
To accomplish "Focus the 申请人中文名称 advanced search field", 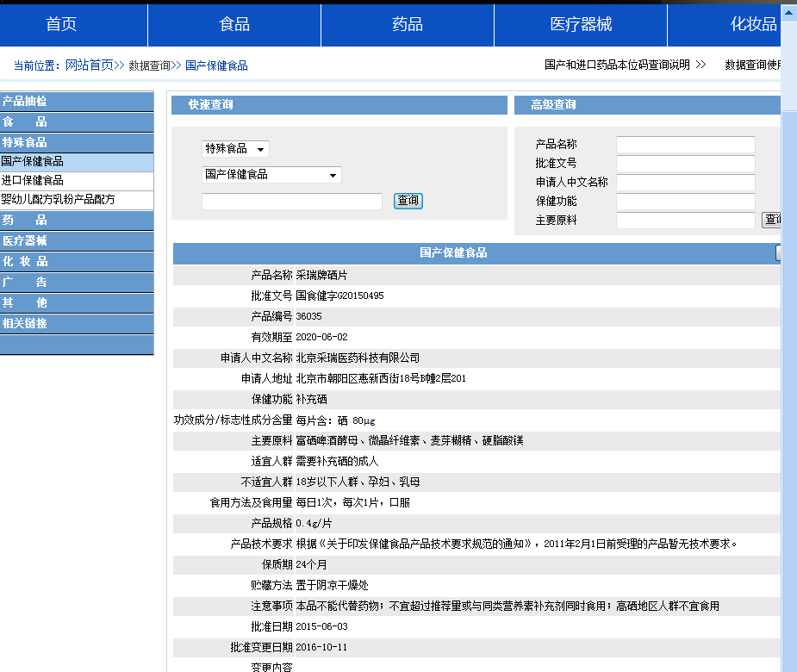I will point(686,183).
